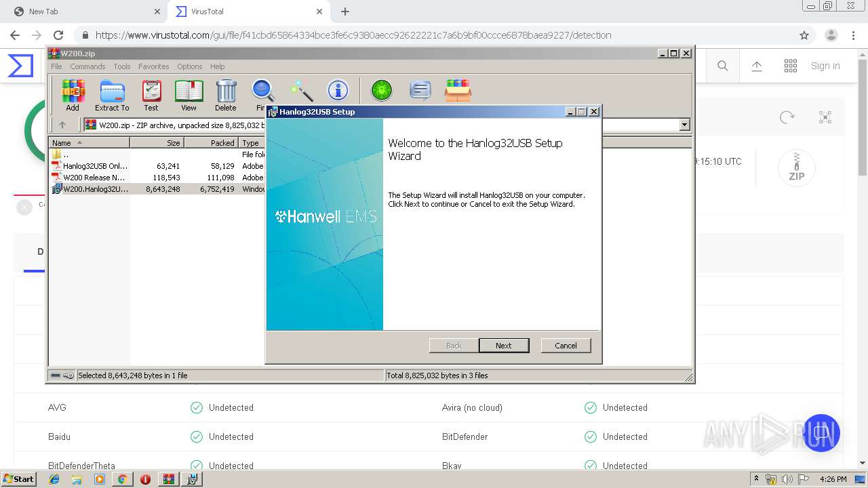Launch the WinRAR Wizard wand icon
This screenshot has width=868, height=488.
coord(301,91)
